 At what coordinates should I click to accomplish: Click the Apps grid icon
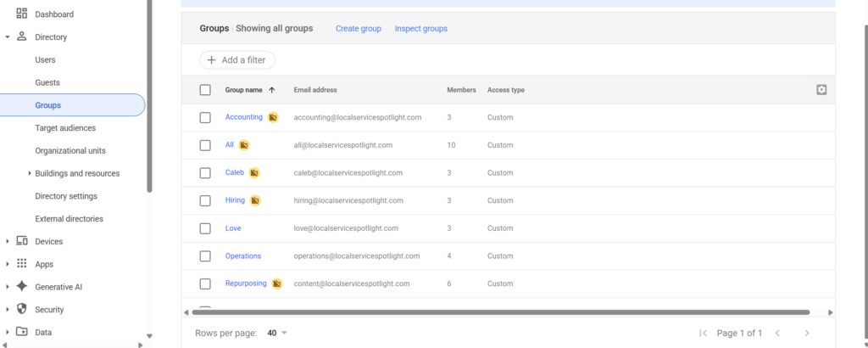coord(21,264)
